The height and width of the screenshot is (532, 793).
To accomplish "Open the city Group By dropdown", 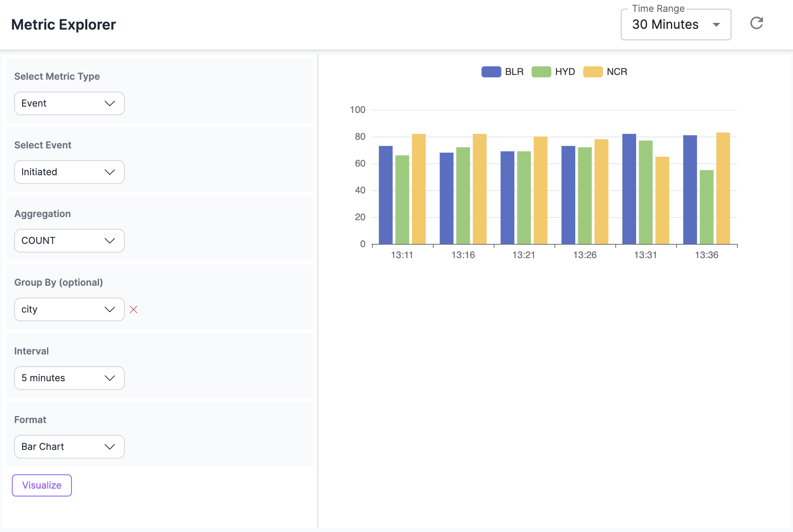I will coord(70,309).
